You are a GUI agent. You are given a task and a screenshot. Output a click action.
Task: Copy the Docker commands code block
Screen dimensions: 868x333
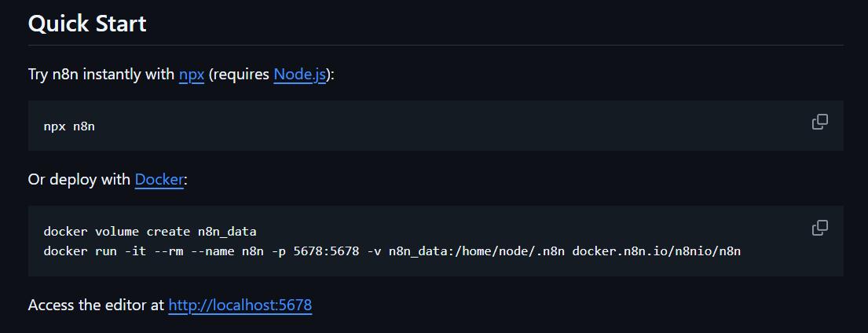click(819, 228)
